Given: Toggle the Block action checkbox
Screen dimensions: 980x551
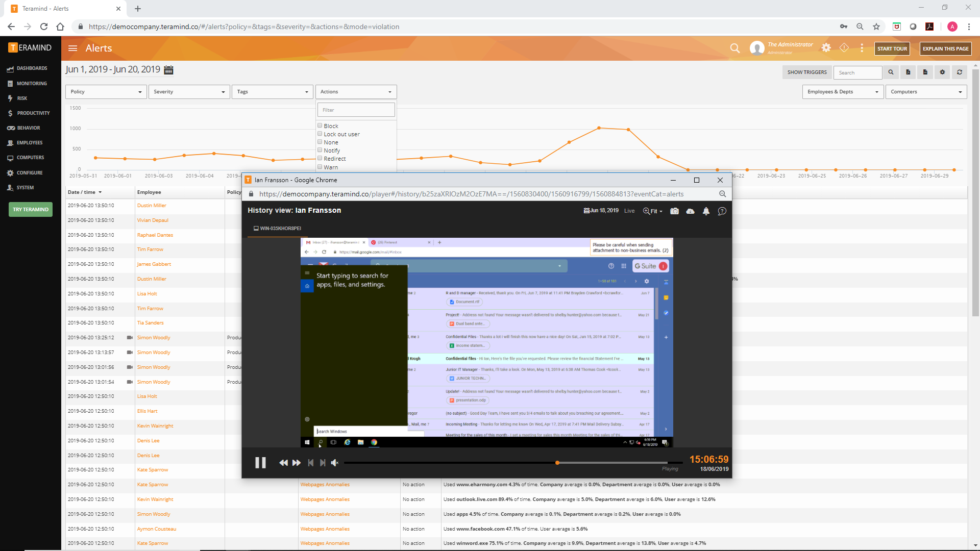Looking at the screenshot, I should (x=320, y=125).
